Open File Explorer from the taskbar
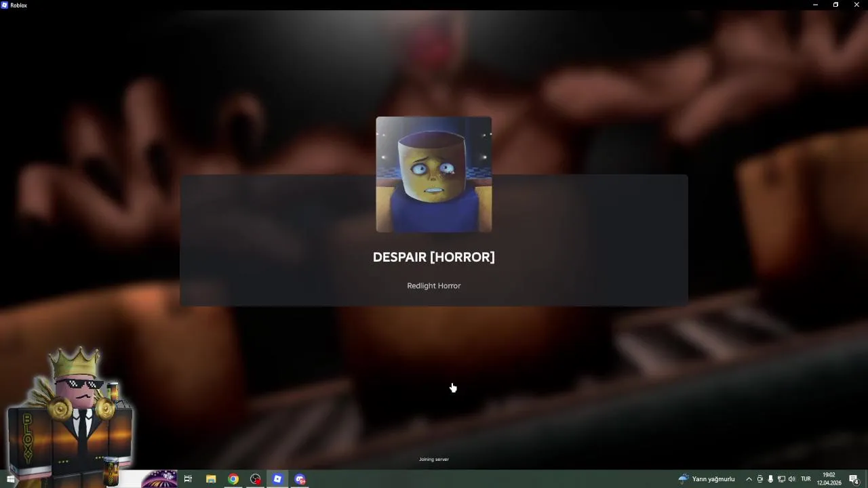This screenshot has height=488, width=868. coord(211,479)
